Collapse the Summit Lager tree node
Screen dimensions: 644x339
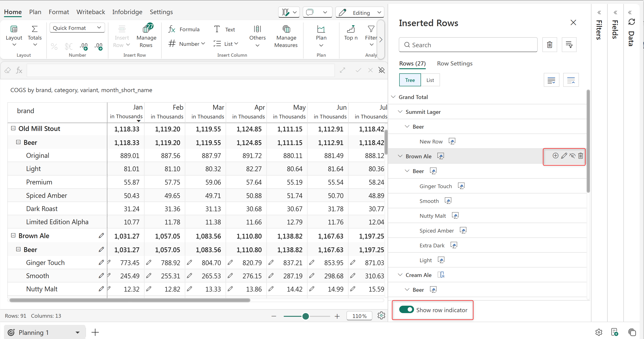(400, 112)
